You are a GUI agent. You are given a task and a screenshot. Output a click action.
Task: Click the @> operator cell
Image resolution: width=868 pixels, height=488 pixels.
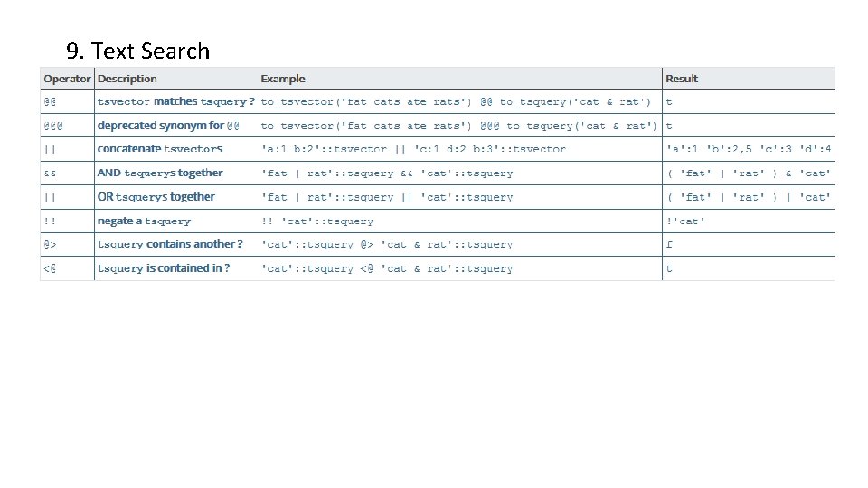[x=51, y=244]
